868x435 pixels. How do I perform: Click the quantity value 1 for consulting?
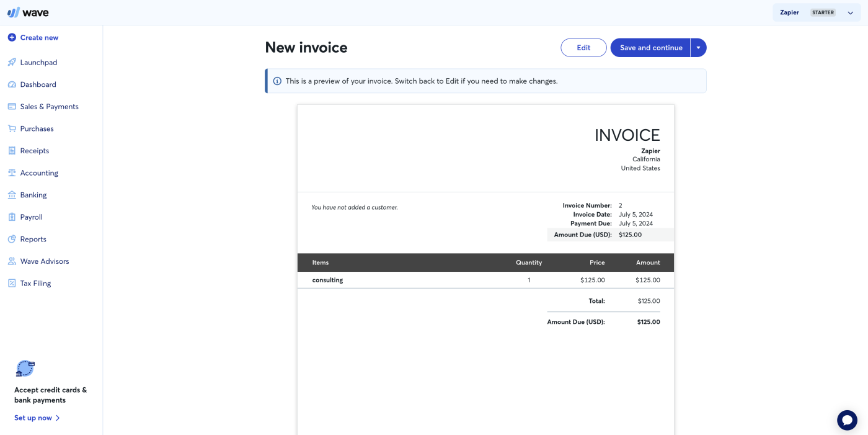[529, 280]
